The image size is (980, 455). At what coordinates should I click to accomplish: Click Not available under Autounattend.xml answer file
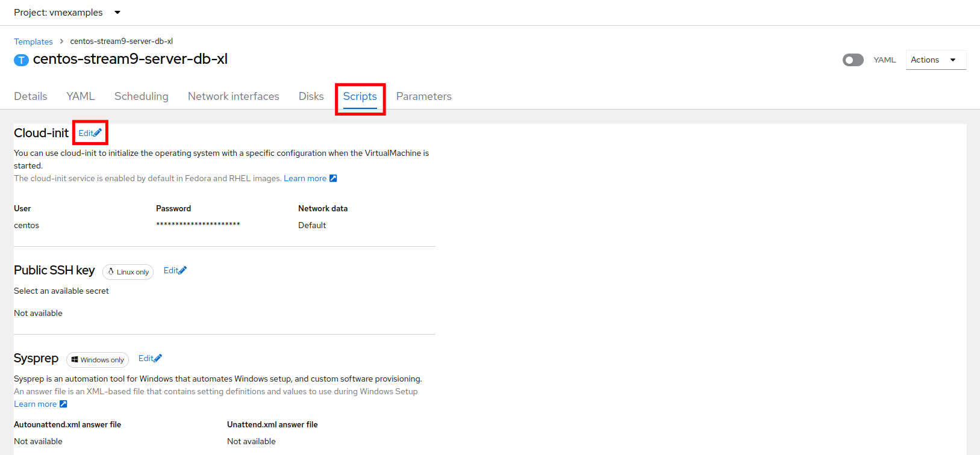(38, 442)
